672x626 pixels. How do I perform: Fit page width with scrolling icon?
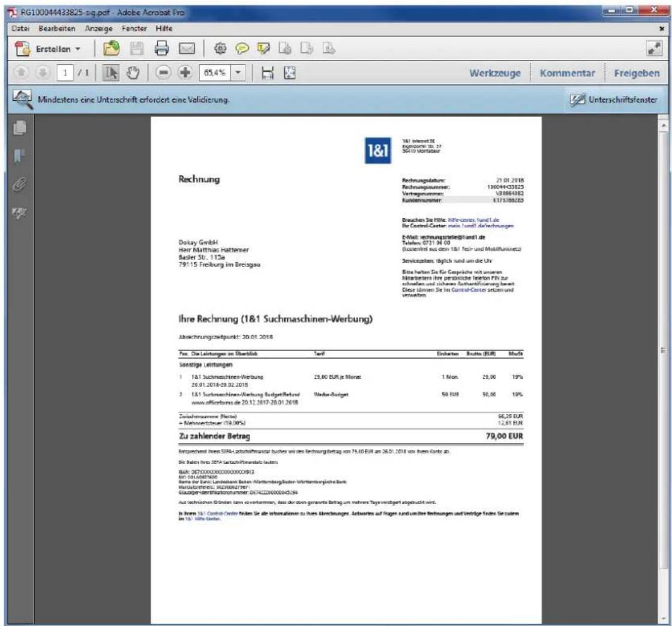point(268,73)
